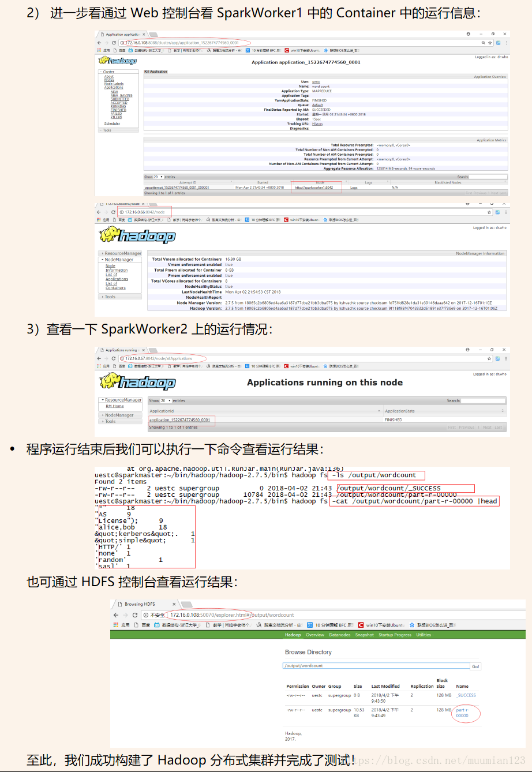
Task: Click the Hadoop brand tab in HDFS navbar
Action: pyautogui.click(x=293, y=635)
